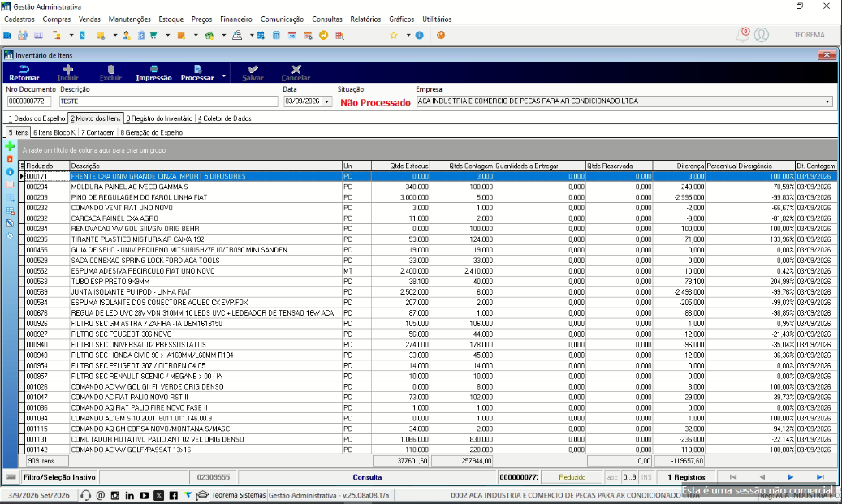Switch to Itens Bloco K sub-tab

[54, 132]
